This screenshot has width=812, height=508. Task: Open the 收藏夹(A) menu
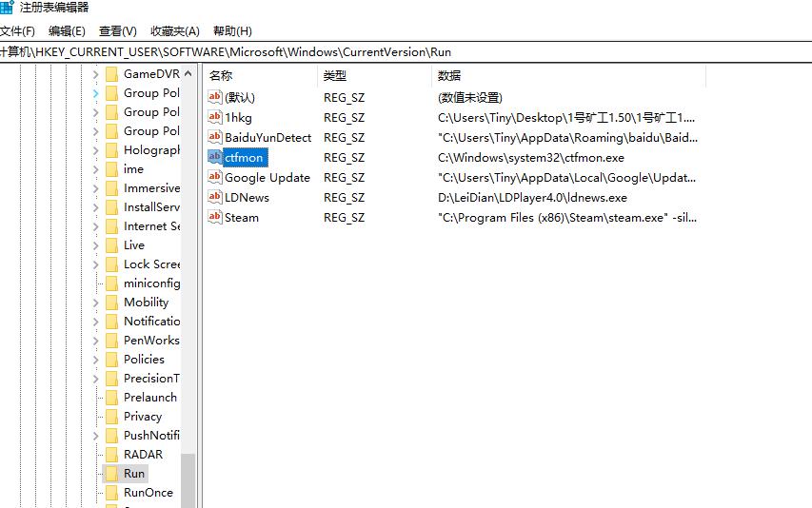pos(174,31)
